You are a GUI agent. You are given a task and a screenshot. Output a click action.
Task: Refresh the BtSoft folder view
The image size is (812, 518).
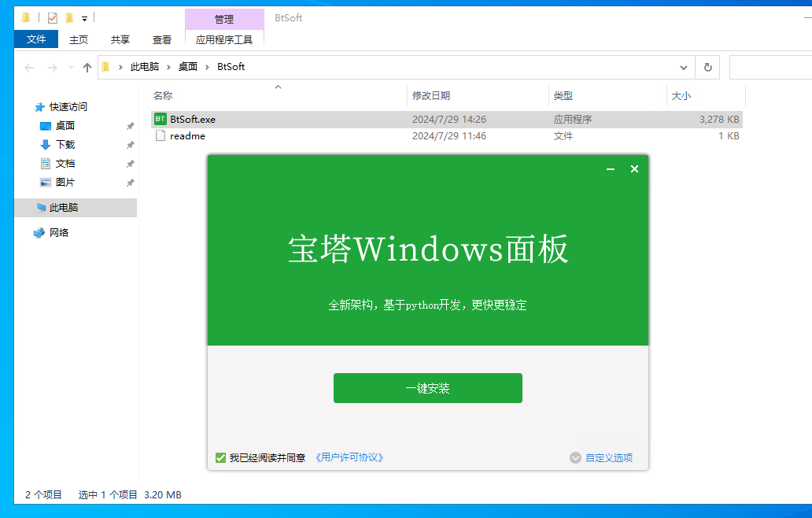click(707, 68)
